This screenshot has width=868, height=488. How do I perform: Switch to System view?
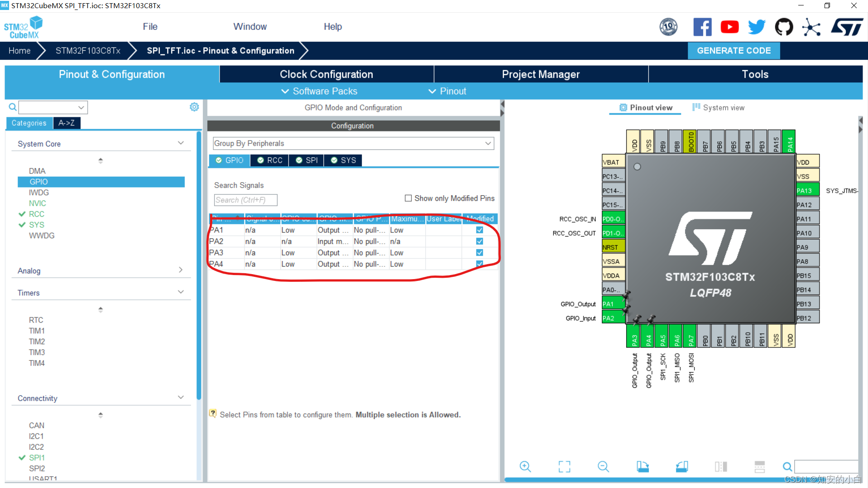(x=718, y=107)
